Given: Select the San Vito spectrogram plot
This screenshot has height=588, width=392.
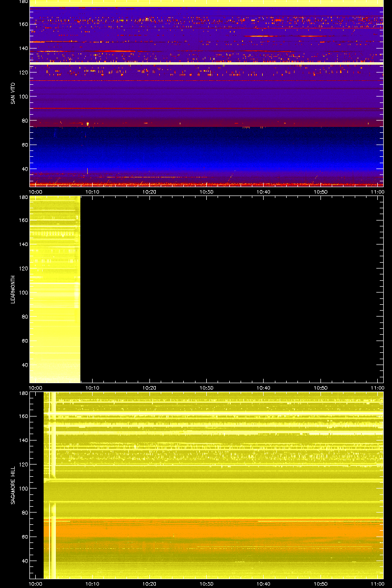Looking at the screenshot, I should [x=206, y=93].
